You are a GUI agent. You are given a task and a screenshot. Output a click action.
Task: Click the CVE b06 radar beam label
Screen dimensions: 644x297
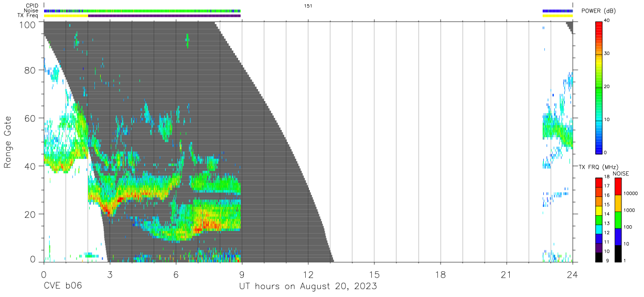click(62, 287)
